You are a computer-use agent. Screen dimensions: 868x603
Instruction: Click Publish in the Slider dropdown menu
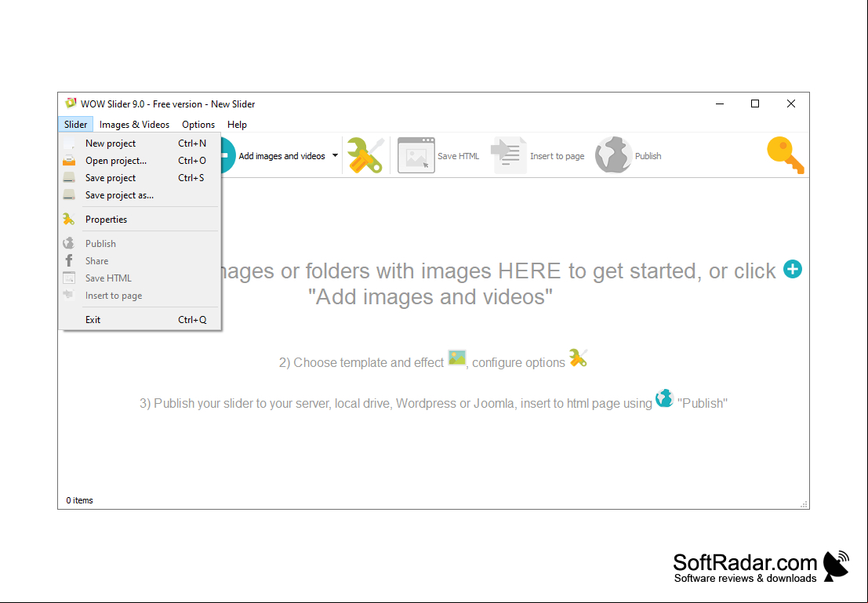pos(140,244)
